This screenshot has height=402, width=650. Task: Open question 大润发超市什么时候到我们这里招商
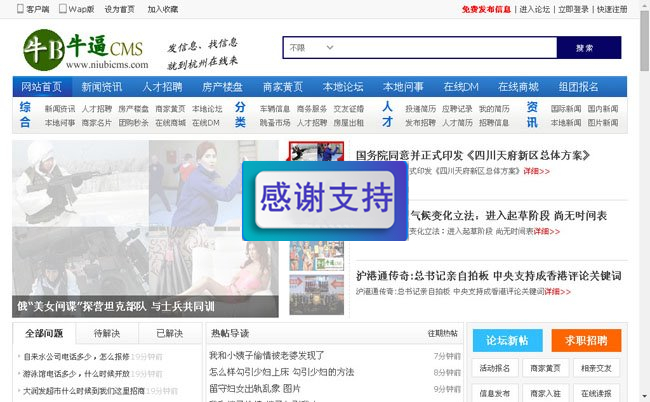coord(84,390)
